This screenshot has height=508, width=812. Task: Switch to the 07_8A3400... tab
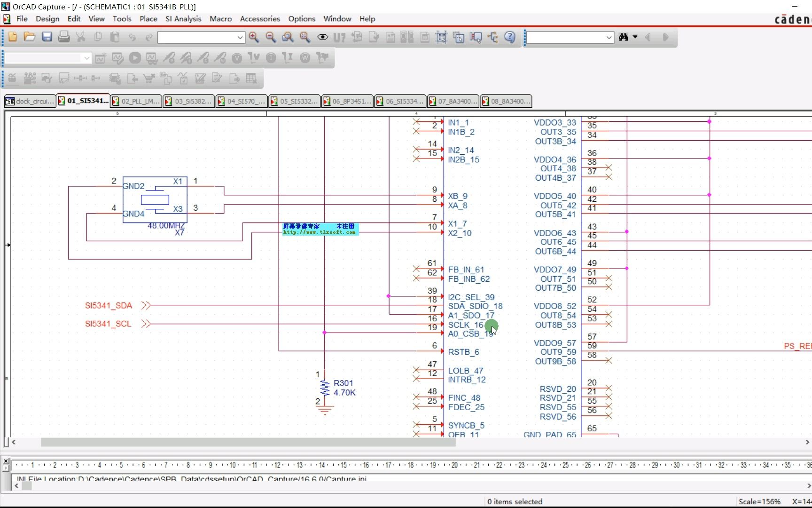pyautogui.click(x=453, y=101)
